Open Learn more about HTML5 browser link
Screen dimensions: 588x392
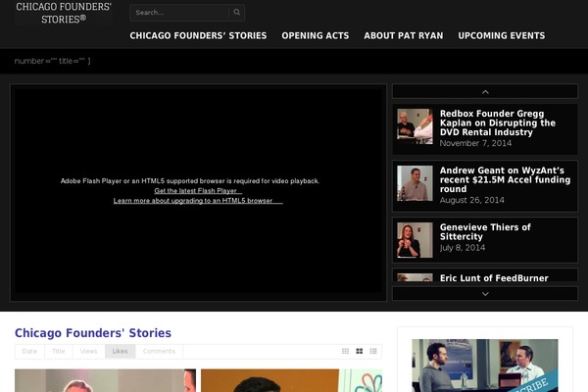click(x=198, y=201)
